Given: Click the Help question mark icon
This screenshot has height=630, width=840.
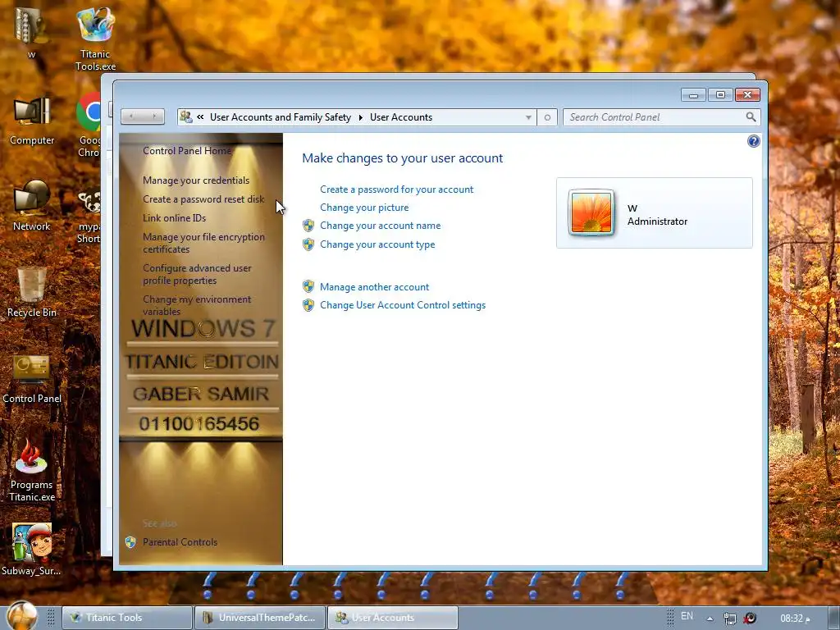Looking at the screenshot, I should pos(753,141).
